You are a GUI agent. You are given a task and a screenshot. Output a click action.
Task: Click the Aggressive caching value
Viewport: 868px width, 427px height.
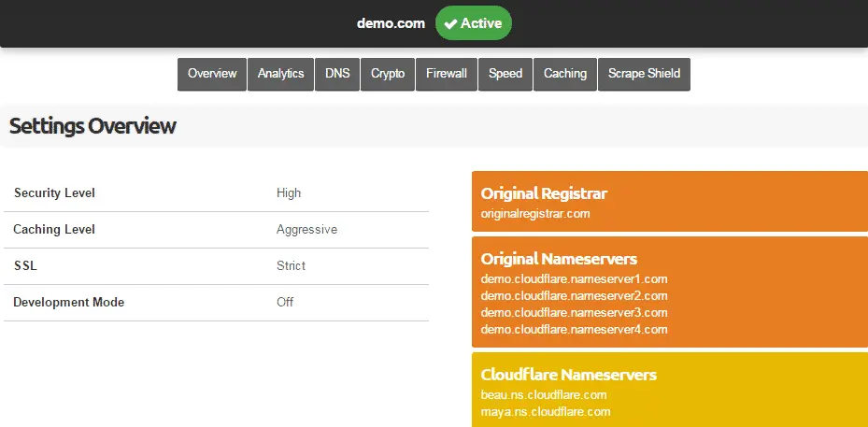(x=306, y=229)
